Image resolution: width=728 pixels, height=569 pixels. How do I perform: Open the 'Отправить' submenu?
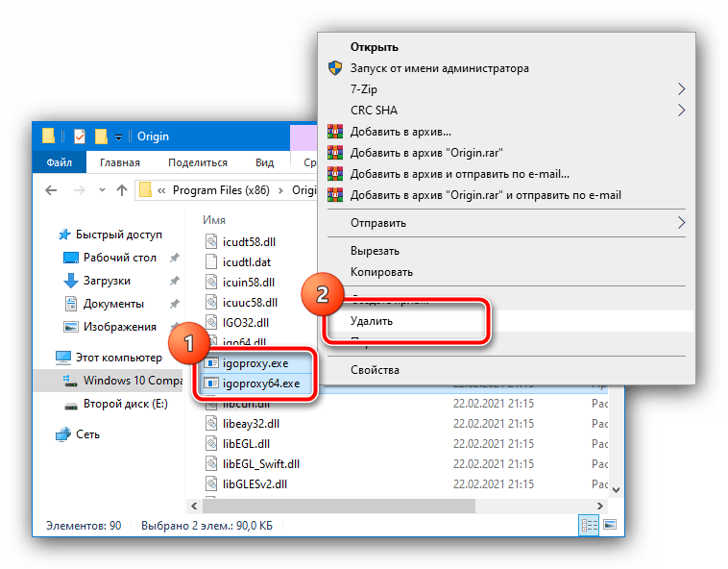point(506,223)
